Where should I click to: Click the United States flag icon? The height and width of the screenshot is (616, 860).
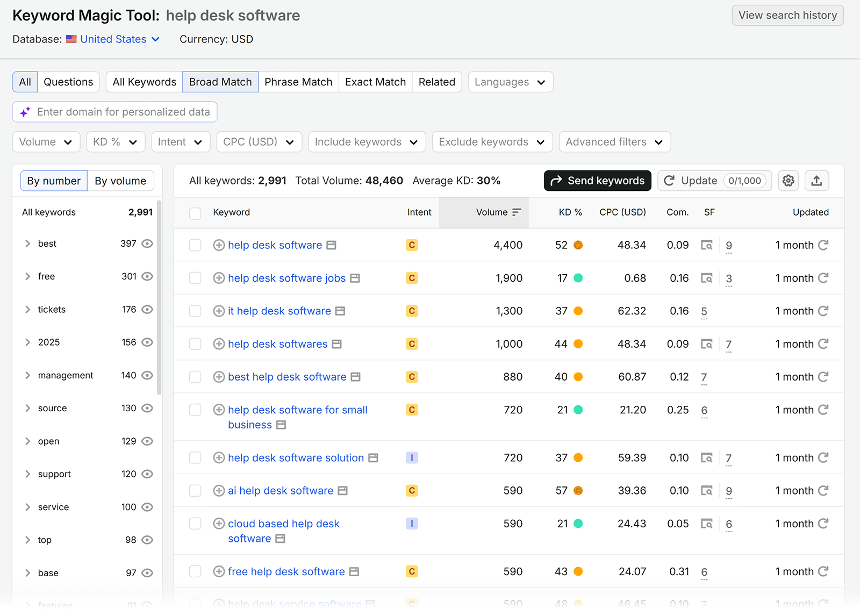pos(71,39)
